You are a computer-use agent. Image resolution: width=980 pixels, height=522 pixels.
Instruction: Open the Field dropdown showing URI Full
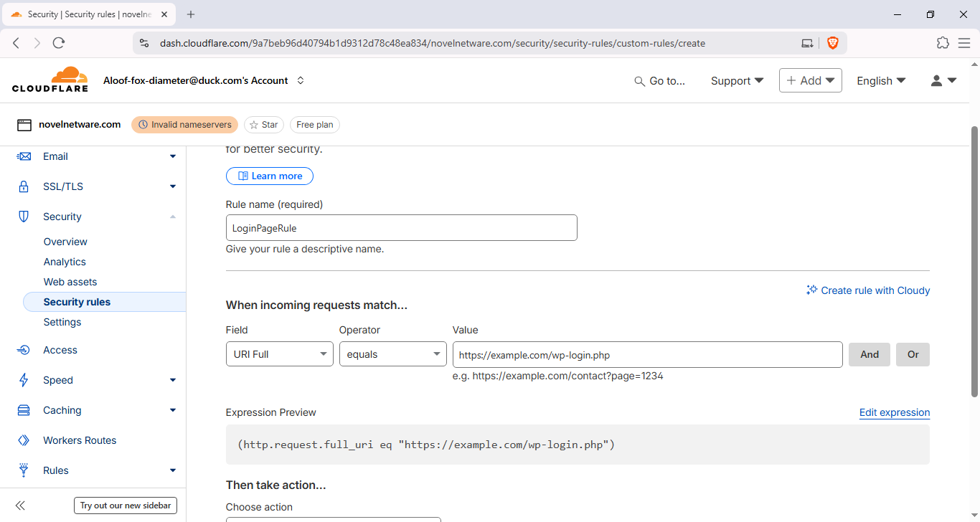click(279, 354)
